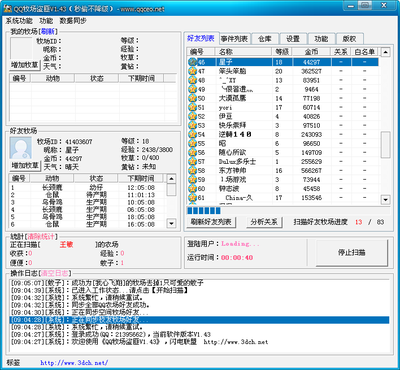Select animal row 3 乌骨鸡
Screen dimensions: 400x370
pyautogui.click(x=88, y=202)
